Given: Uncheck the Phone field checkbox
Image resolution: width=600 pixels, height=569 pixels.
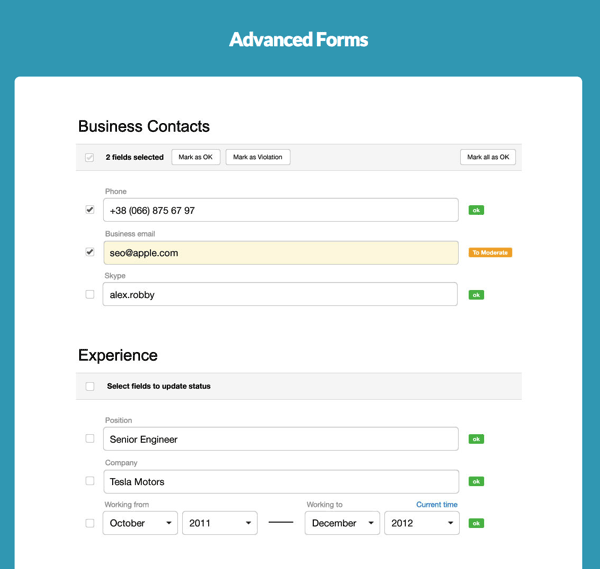Looking at the screenshot, I should pyautogui.click(x=90, y=210).
